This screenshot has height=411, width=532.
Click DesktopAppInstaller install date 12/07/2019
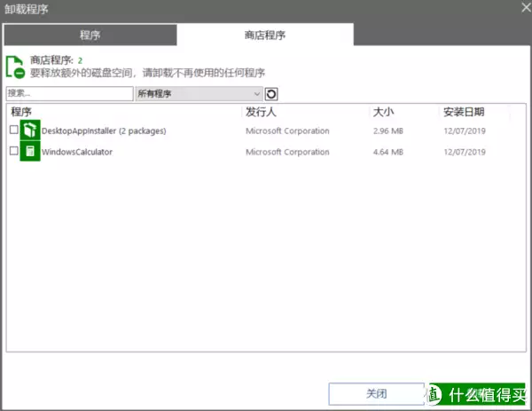465,130
